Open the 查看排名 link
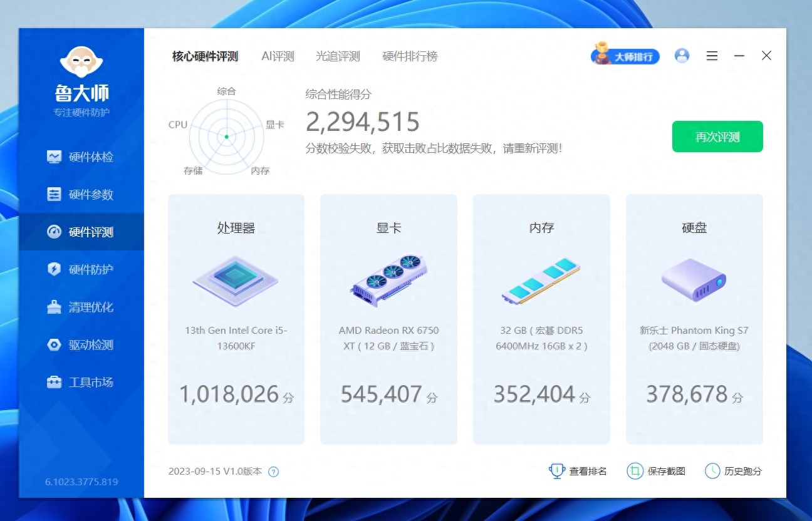Viewport: 812px width, 521px height. click(588, 472)
